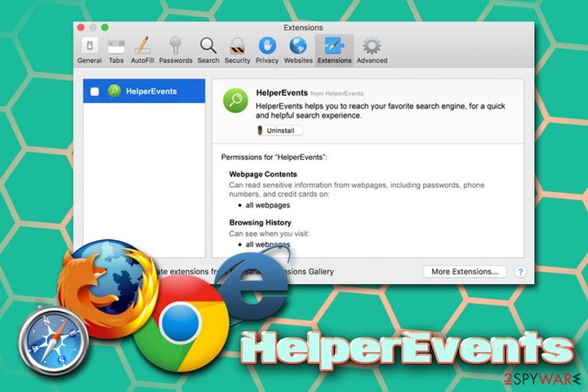This screenshot has width=588, height=392.
Task: Click the 'Webpage Contents' permission heading
Action: tap(263, 174)
